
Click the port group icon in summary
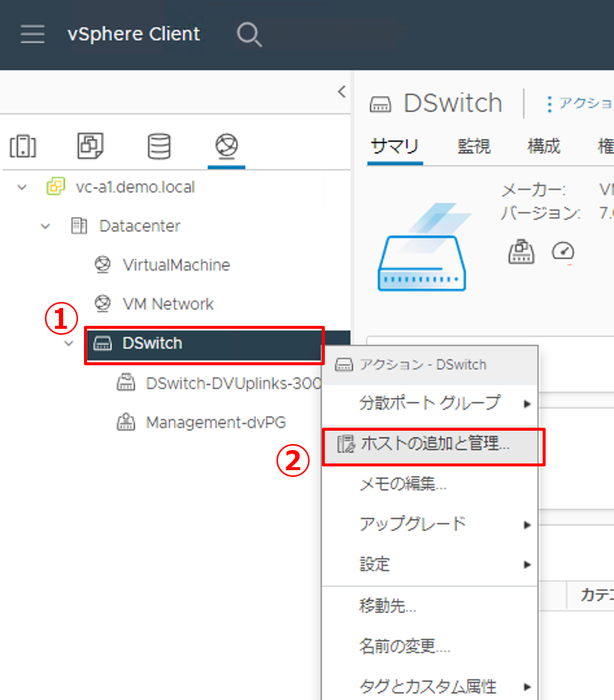pyautogui.click(x=521, y=252)
